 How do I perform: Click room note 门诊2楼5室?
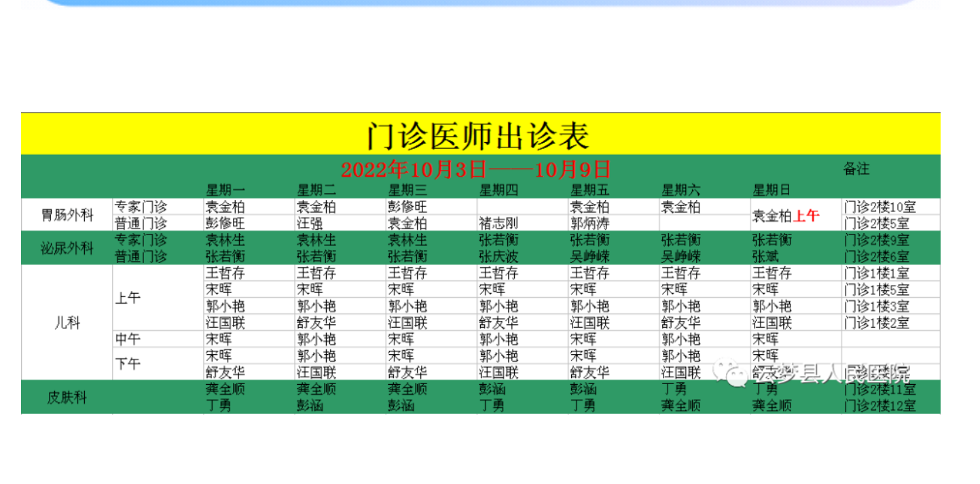coord(877,223)
